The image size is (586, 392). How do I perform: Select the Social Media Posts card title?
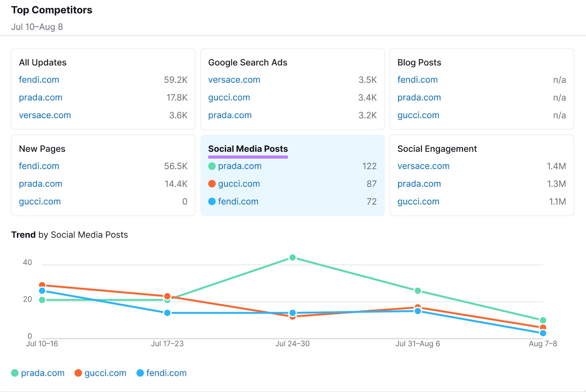coord(248,149)
